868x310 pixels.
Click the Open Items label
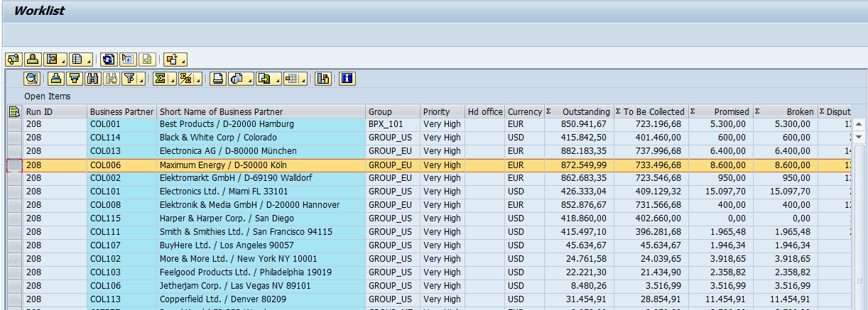pyautogui.click(x=48, y=96)
